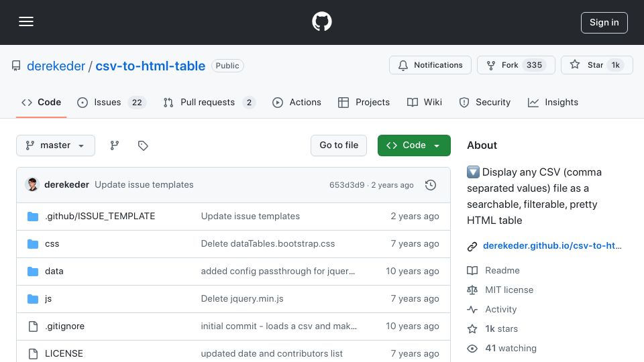Screen dimensions: 644x362
Task: Click the folder icon beside js
Action: tap(33, 299)
